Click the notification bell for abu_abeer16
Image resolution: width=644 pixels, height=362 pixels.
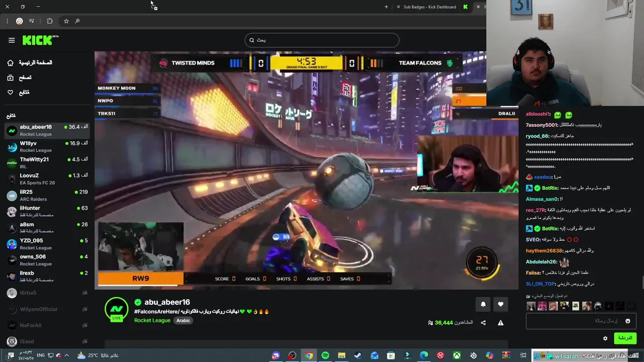tap(483, 304)
